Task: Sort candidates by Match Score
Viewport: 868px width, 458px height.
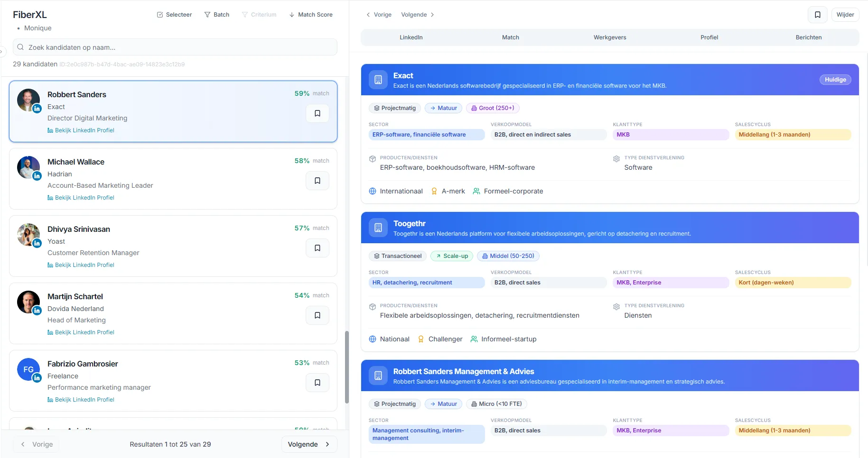Action: click(311, 15)
